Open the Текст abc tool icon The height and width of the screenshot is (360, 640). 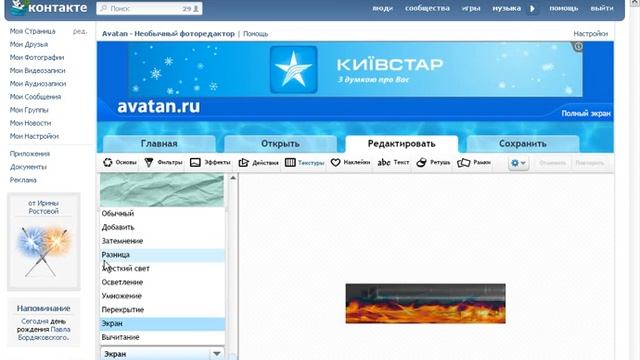384,162
